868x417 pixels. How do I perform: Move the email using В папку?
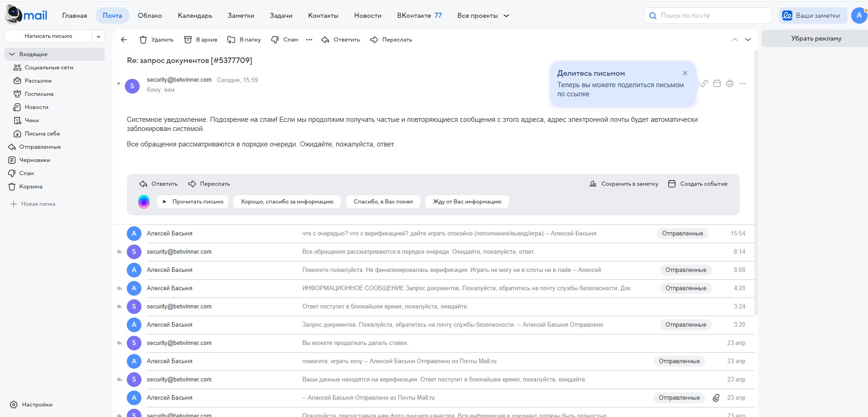tap(244, 40)
